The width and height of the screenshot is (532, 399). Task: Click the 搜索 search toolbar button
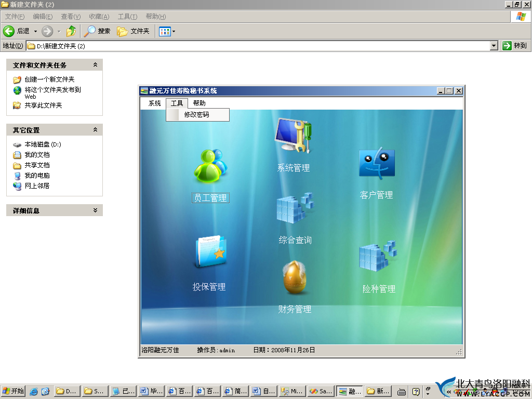97,31
